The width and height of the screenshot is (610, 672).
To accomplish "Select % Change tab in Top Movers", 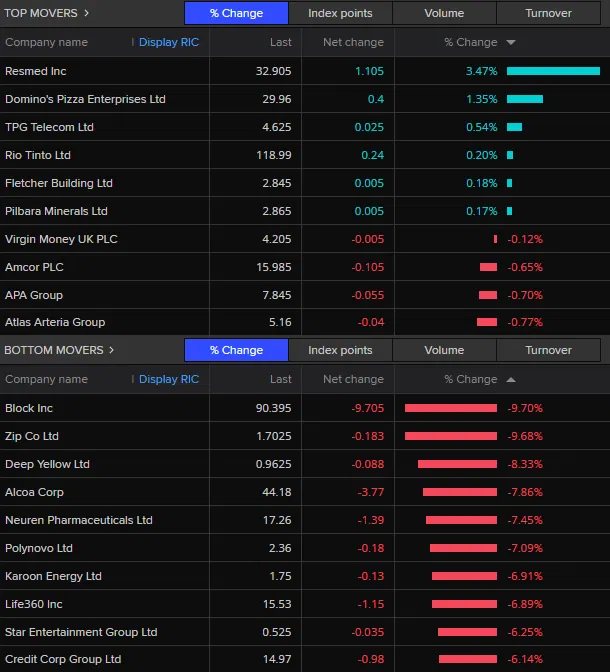I will [x=237, y=13].
